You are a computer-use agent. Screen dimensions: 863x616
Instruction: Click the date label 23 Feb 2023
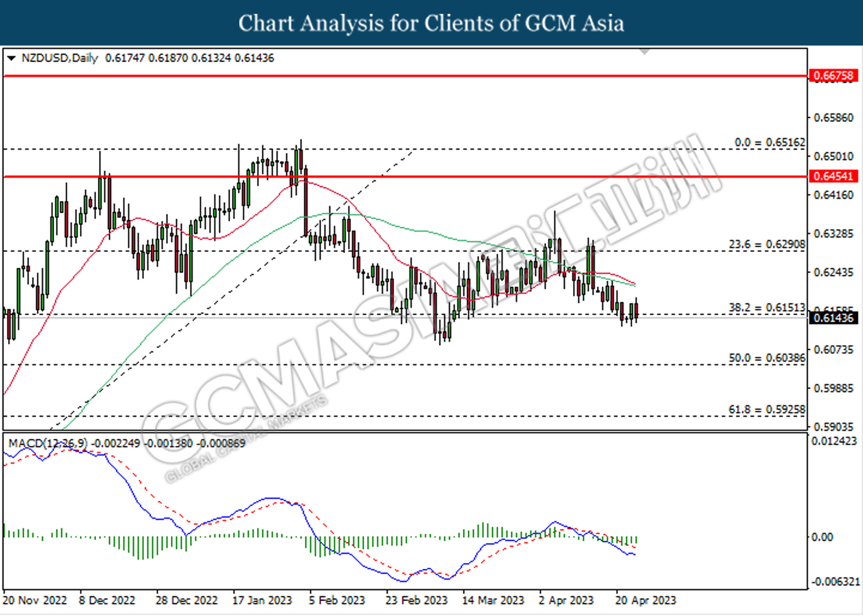(x=417, y=600)
